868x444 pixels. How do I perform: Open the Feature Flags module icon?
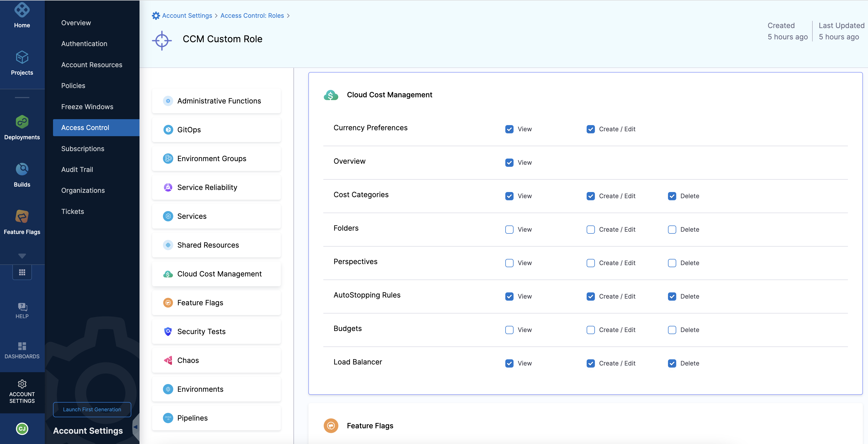(x=22, y=217)
